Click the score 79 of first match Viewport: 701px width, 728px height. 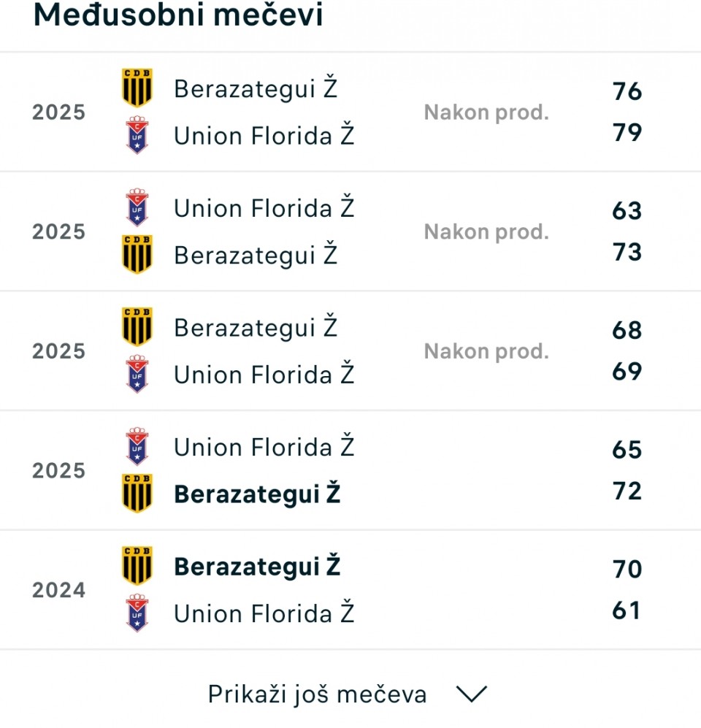(627, 133)
